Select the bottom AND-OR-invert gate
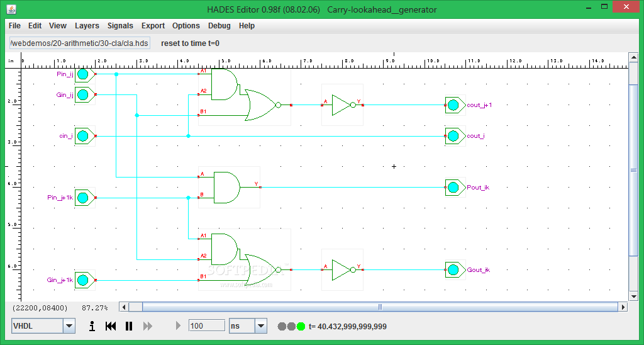This screenshot has width=644, height=345. coord(245,259)
